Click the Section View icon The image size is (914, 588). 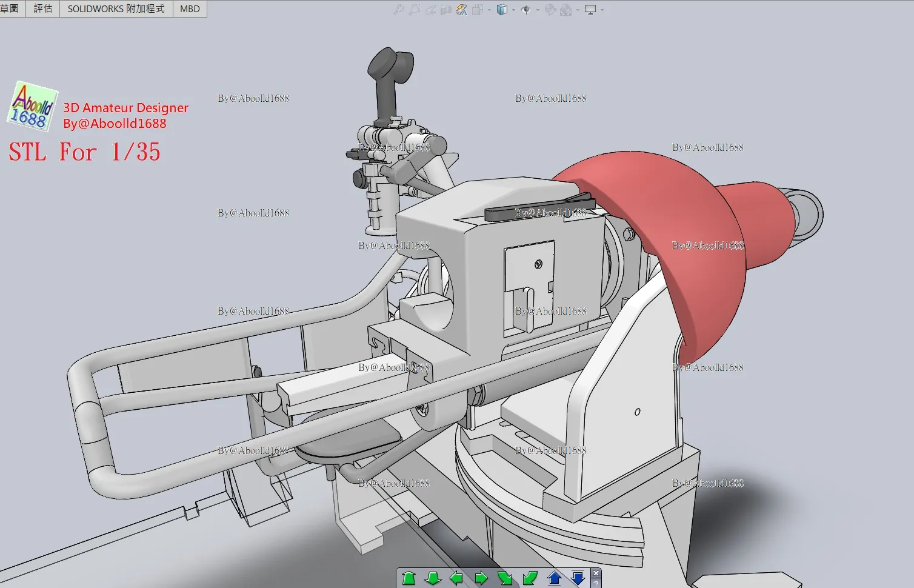[x=446, y=10]
